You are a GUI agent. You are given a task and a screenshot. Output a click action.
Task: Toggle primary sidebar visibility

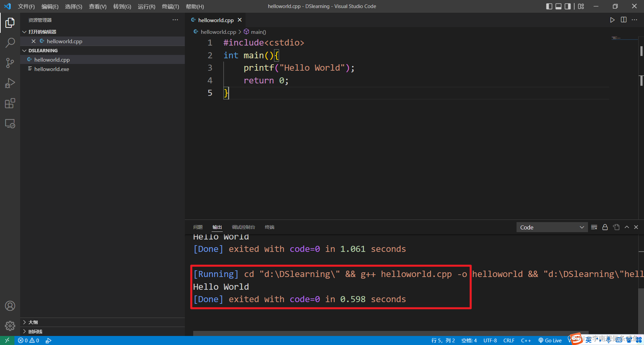549,6
